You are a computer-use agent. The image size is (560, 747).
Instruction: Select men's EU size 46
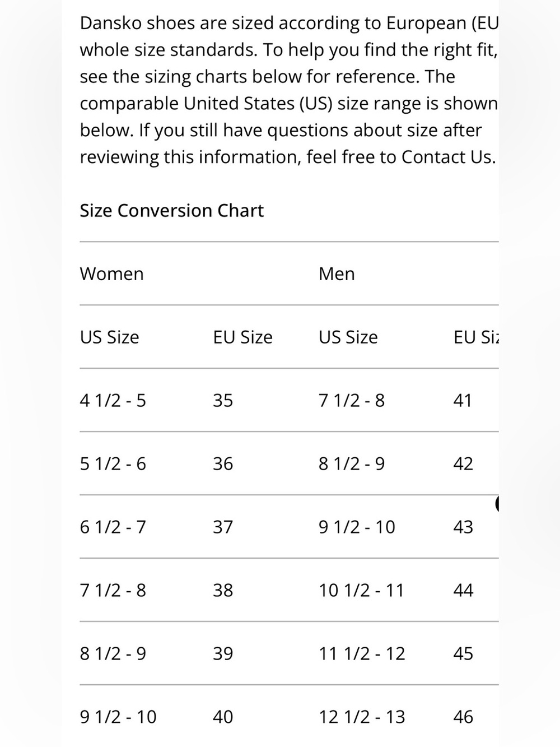coord(463,717)
